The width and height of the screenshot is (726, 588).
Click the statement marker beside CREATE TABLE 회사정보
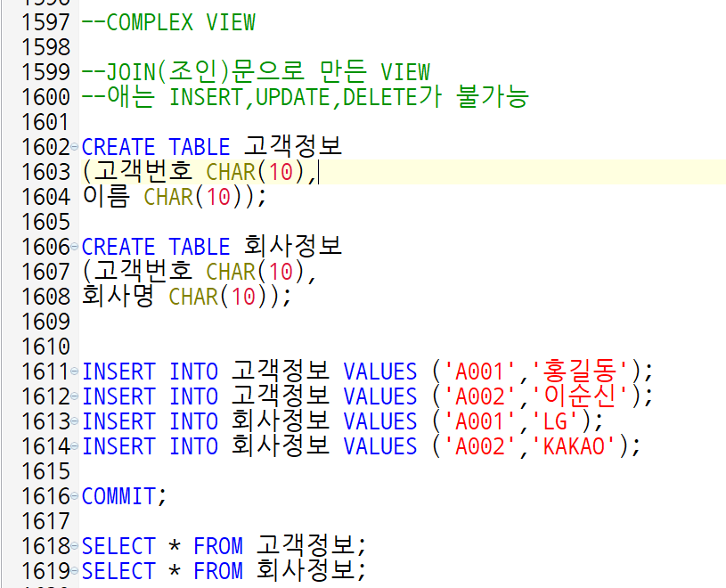tap(77, 247)
